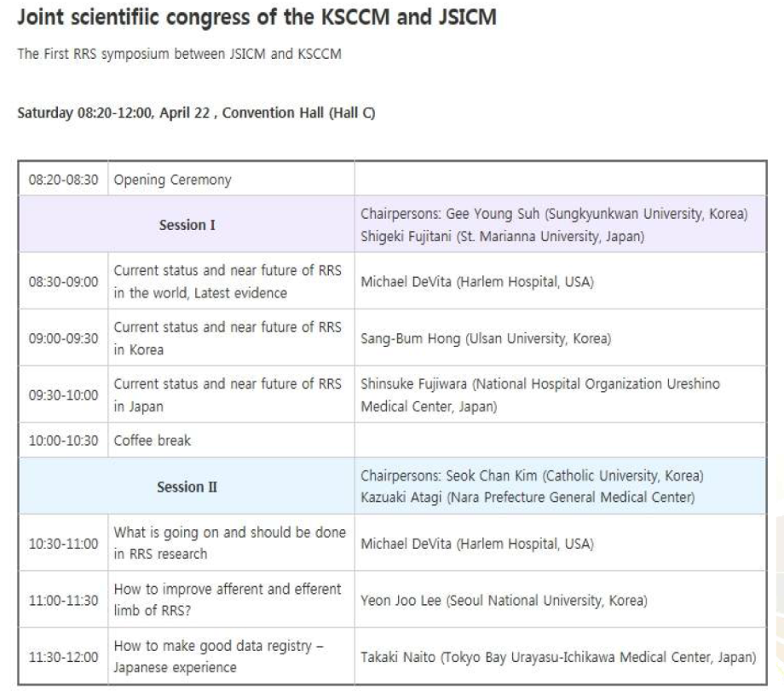Select the Session I header
This screenshot has height=691, width=784.
pyautogui.click(x=187, y=225)
